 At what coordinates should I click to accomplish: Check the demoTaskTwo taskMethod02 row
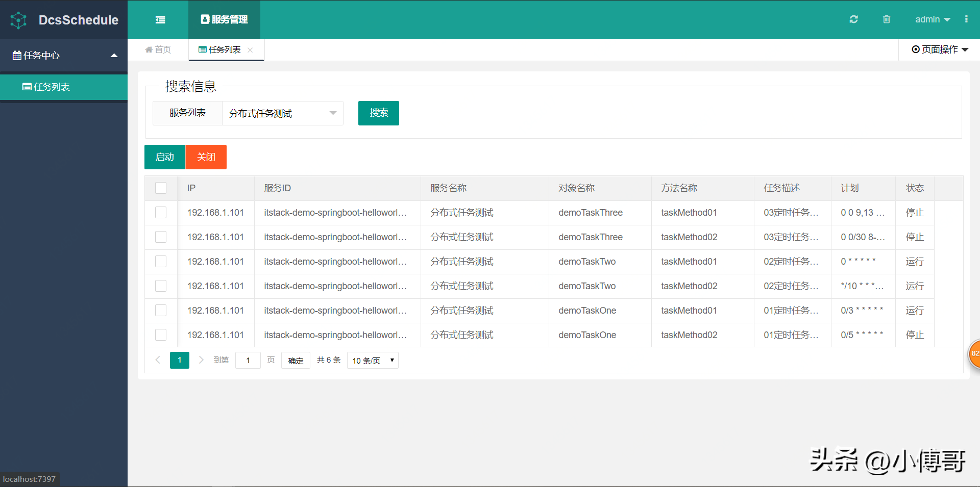(x=161, y=286)
